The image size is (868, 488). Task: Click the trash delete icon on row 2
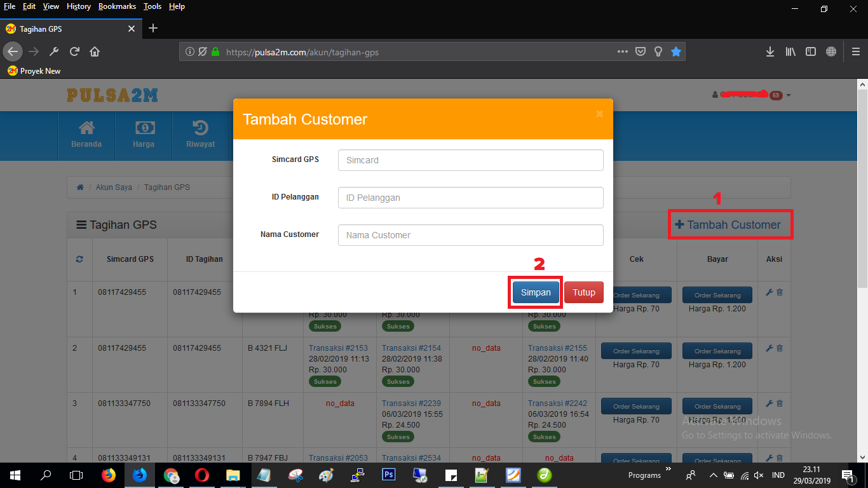pos(779,348)
